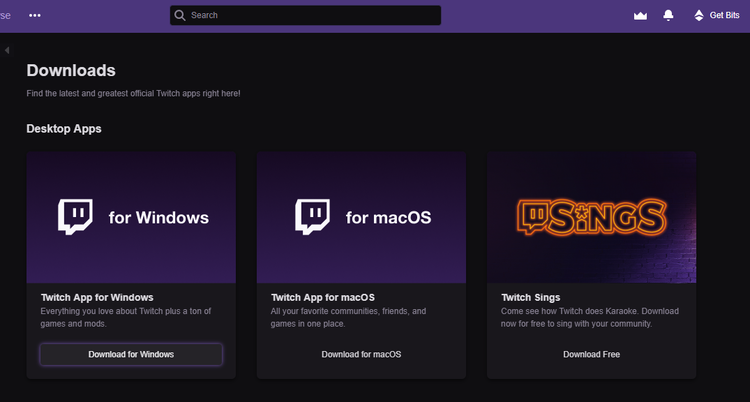
Task: Click the Bits diamond icon
Action: point(699,15)
